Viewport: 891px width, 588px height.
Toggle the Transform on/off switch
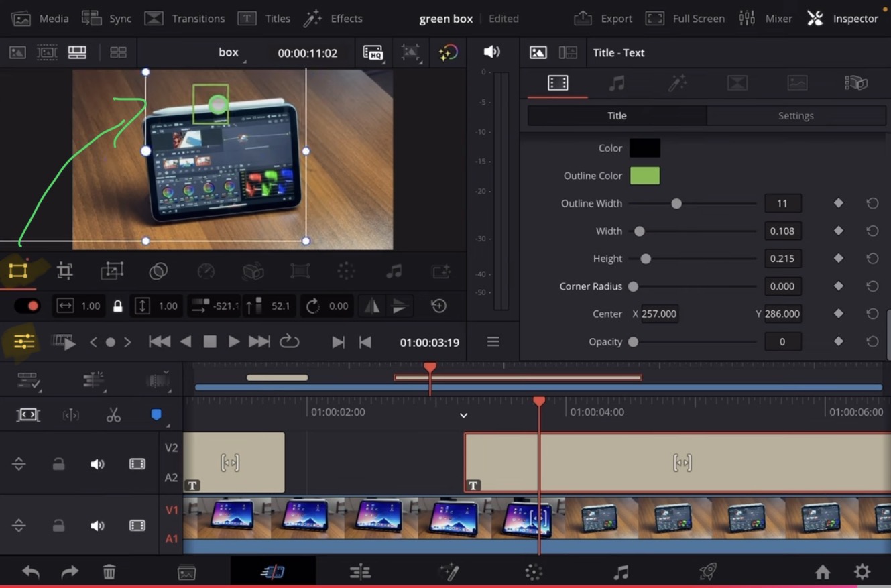coord(26,306)
